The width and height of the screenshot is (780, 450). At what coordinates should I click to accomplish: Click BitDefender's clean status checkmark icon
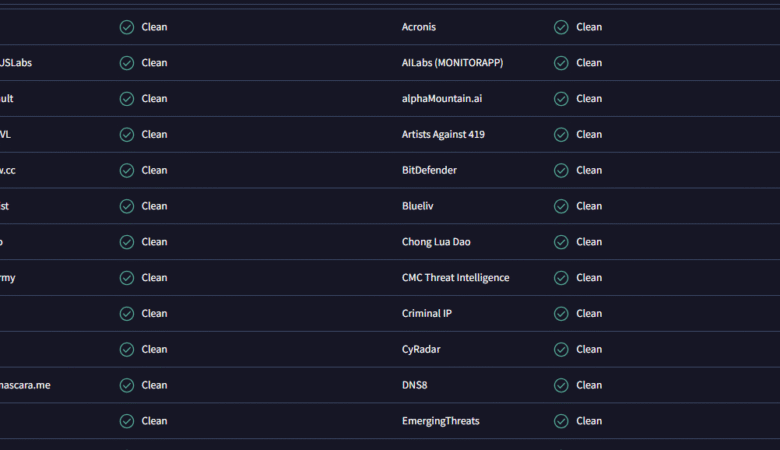(561, 171)
